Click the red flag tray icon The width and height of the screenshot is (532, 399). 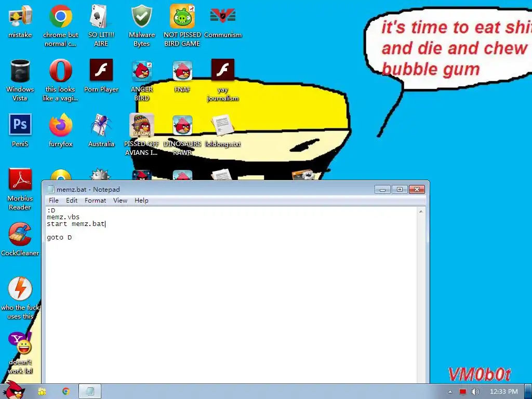(463, 392)
